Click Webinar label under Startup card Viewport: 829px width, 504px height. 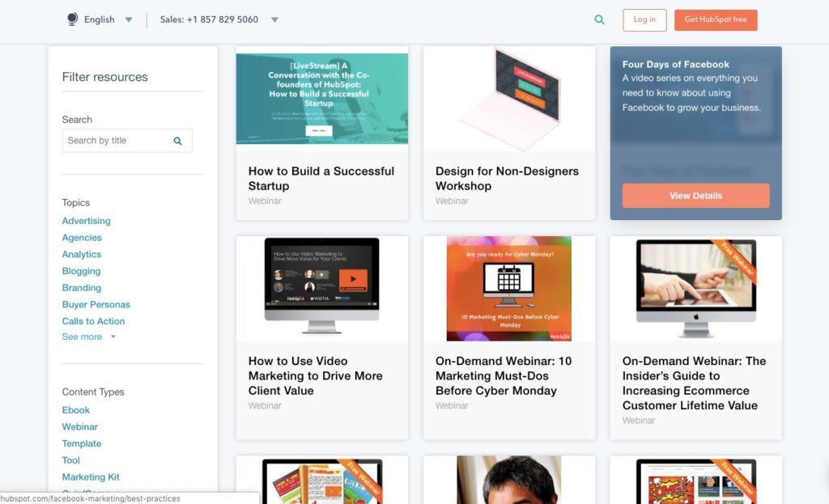coord(265,201)
